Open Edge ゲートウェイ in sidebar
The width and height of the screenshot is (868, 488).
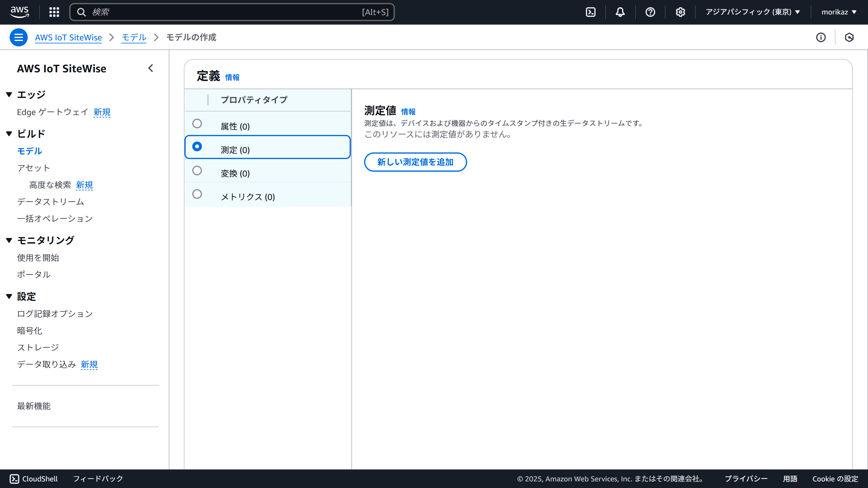(52, 112)
